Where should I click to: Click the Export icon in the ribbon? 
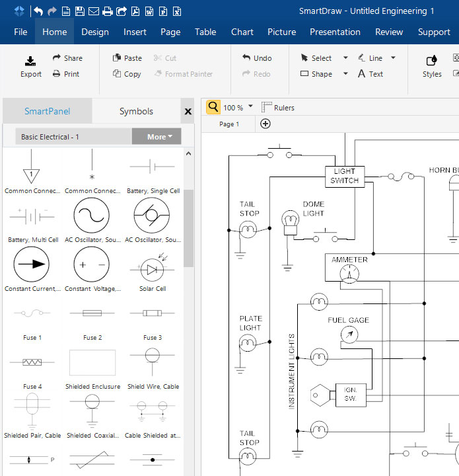30,62
